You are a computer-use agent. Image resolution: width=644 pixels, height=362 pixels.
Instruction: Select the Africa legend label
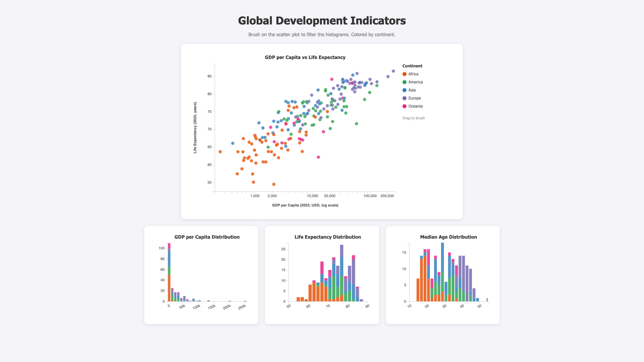pos(413,74)
